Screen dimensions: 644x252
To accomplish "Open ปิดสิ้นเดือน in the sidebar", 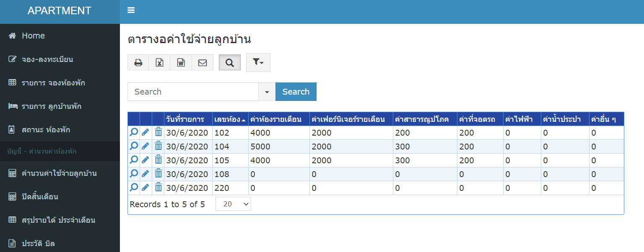I will 40,197.
